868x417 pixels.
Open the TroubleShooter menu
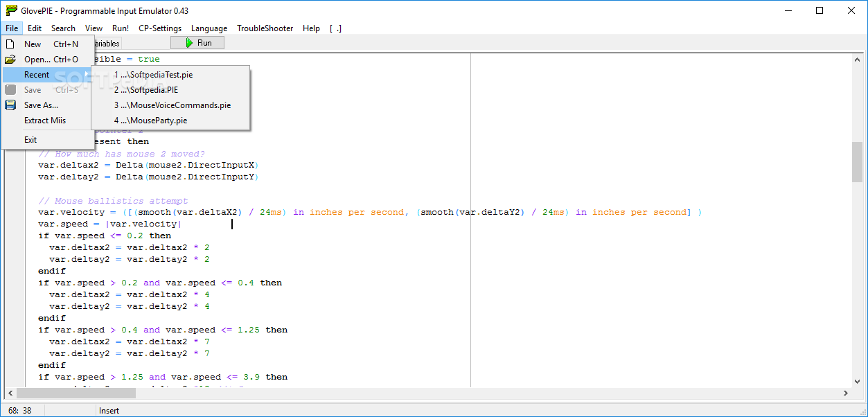(x=265, y=28)
